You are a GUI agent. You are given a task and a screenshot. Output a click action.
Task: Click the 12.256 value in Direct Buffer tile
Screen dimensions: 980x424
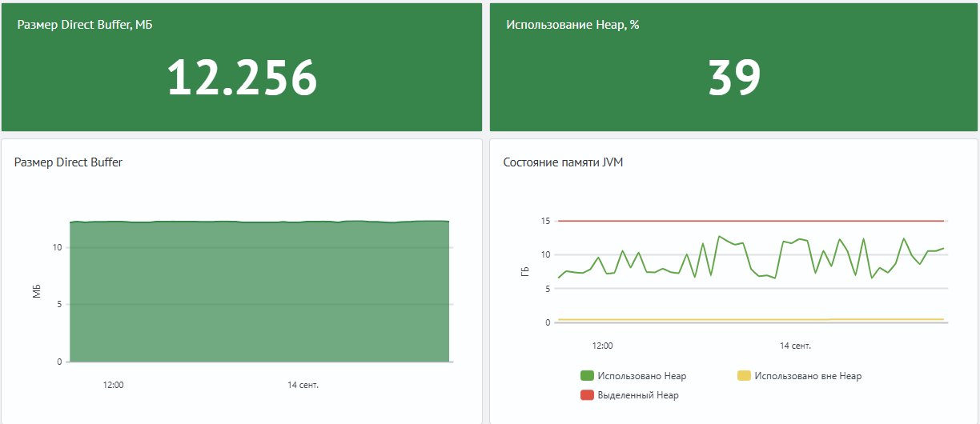(242, 78)
